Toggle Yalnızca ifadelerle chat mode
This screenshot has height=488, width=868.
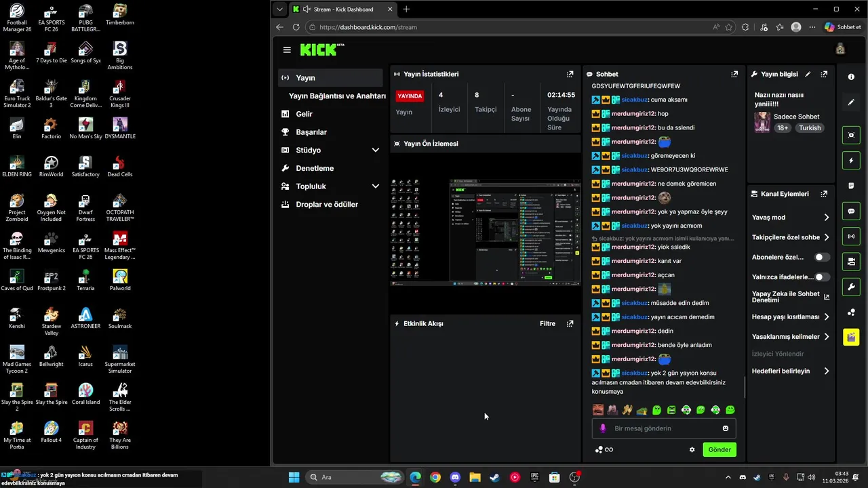pyautogui.click(x=822, y=277)
